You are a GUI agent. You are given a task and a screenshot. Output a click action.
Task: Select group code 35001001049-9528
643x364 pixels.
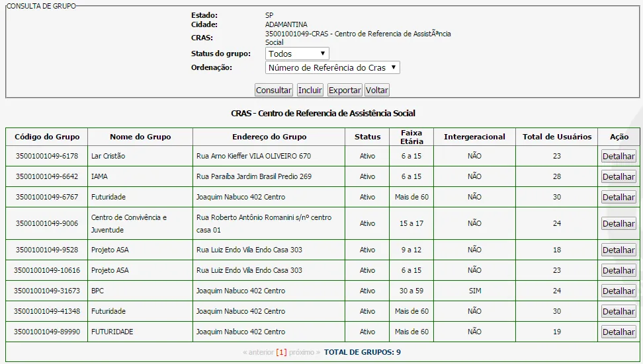[47, 250]
